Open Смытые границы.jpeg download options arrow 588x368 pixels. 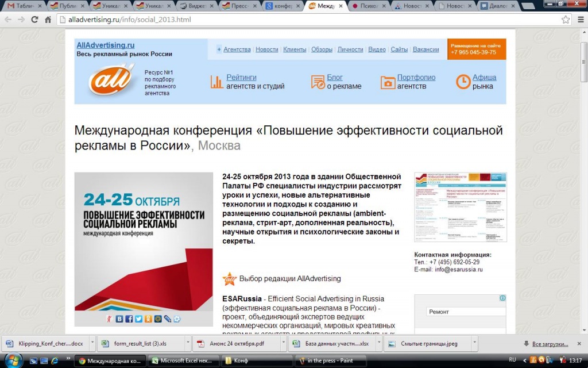click(474, 343)
